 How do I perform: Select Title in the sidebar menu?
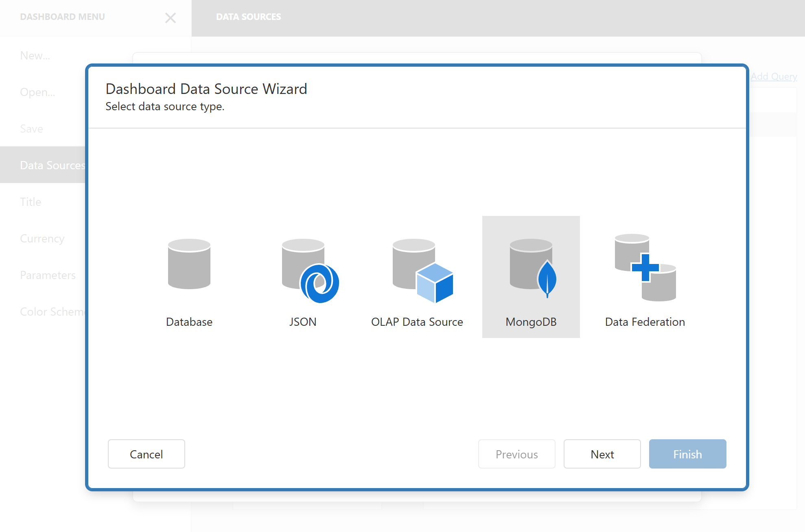tap(30, 202)
